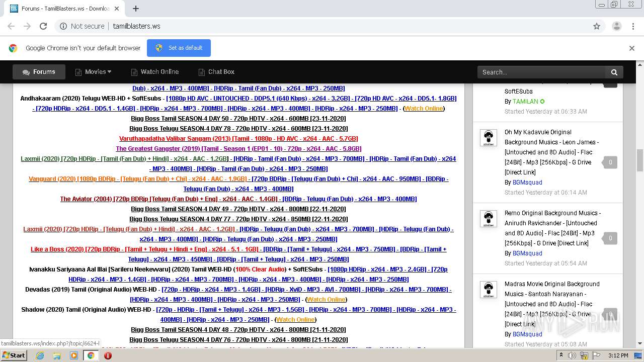Open BGMsquad profile under Oh My Kadavule
The width and height of the screenshot is (644, 362).
coord(527,183)
